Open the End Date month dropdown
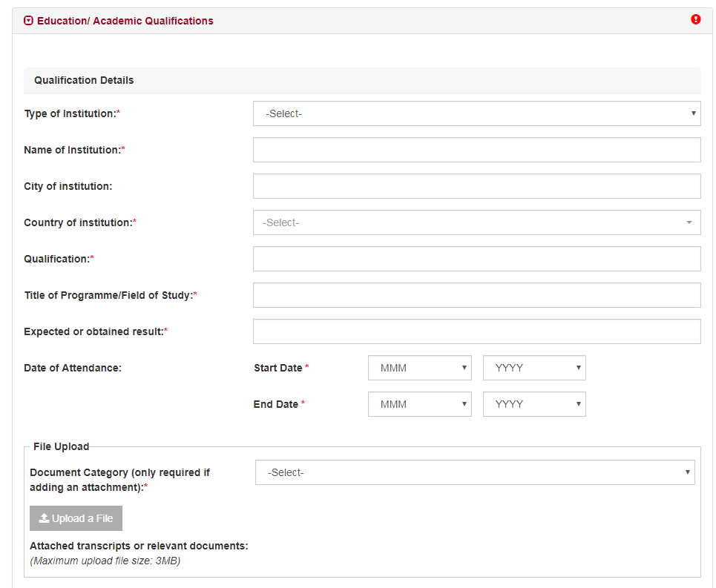716x588 pixels. [x=420, y=404]
